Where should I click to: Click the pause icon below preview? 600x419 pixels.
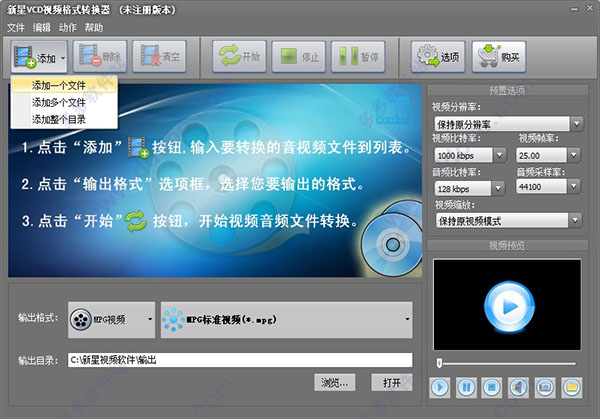click(x=466, y=388)
